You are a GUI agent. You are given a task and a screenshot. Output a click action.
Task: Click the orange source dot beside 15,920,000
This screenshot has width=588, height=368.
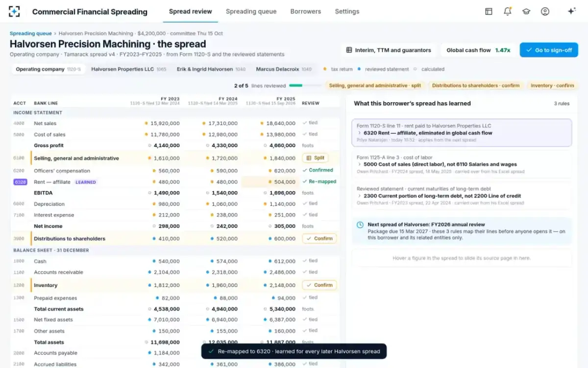pyautogui.click(x=146, y=123)
